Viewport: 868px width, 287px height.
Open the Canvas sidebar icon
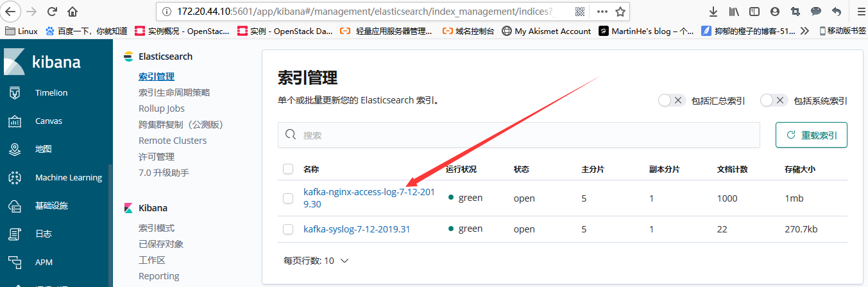pyautogui.click(x=14, y=121)
